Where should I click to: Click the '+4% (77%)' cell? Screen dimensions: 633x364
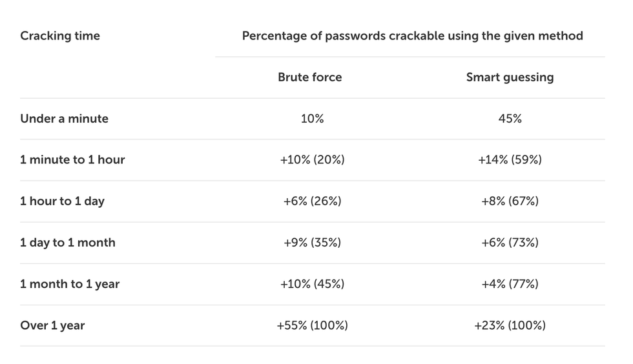pyautogui.click(x=510, y=284)
